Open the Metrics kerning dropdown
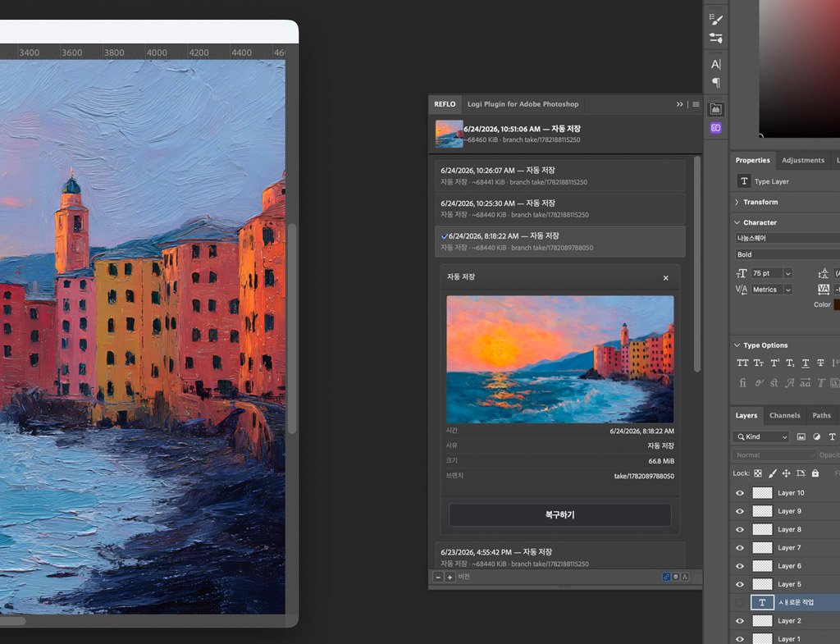The height and width of the screenshot is (644, 840). (787, 290)
